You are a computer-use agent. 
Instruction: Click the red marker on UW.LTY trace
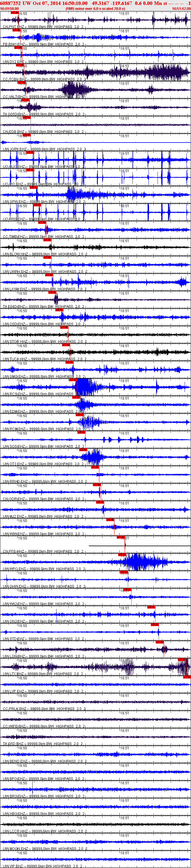[182, 659]
